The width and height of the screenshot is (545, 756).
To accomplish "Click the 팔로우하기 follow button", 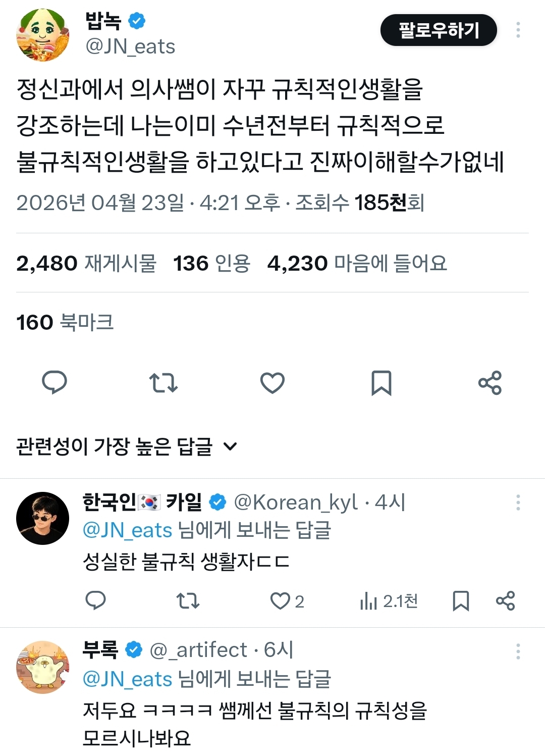I will [x=439, y=30].
